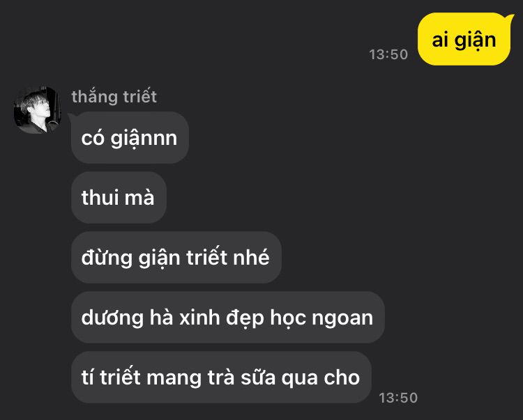Click the word "giận" in the yellow bubble
Screen dimensions: 523x420
click(476, 41)
